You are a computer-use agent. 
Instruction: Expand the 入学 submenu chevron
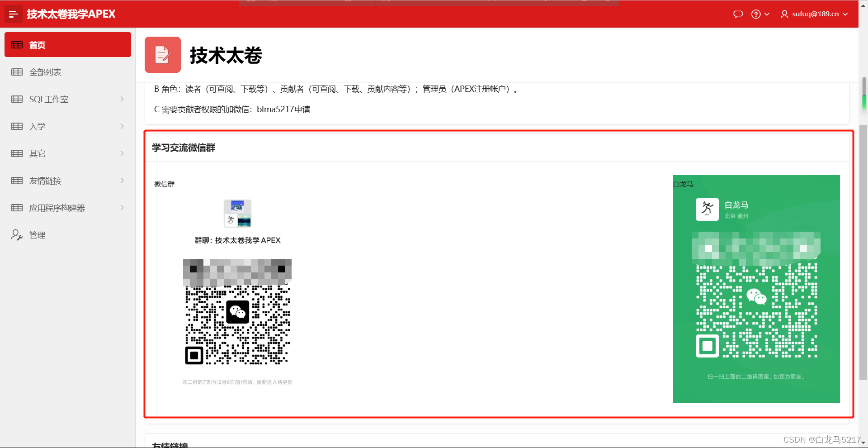point(122,126)
